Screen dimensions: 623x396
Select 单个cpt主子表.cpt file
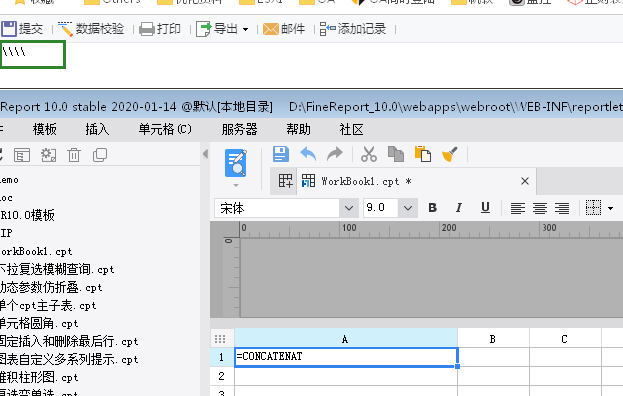click(48, 305)
